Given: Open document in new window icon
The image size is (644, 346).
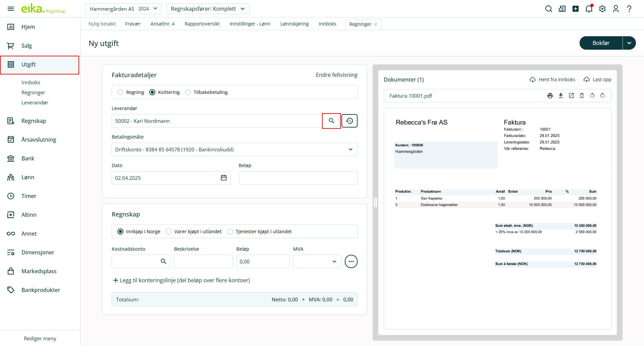Looking at the screenshot, I should pos(571,96).
